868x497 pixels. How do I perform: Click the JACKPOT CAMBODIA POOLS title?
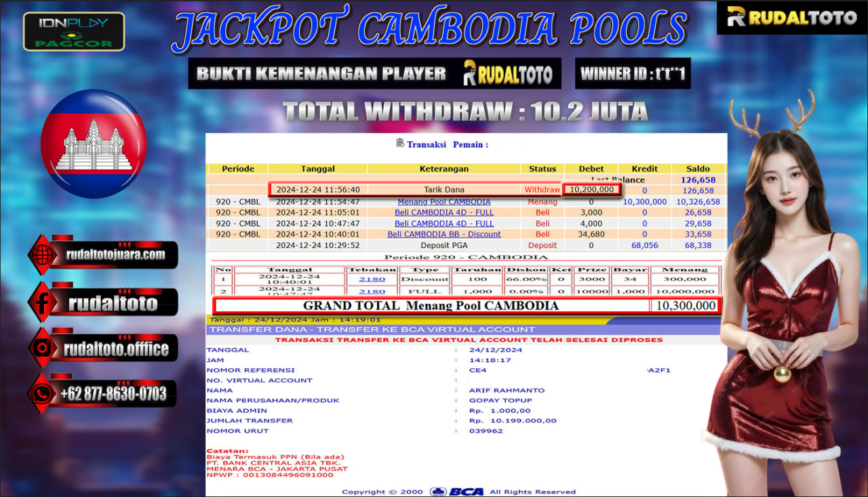click(430, 31)
